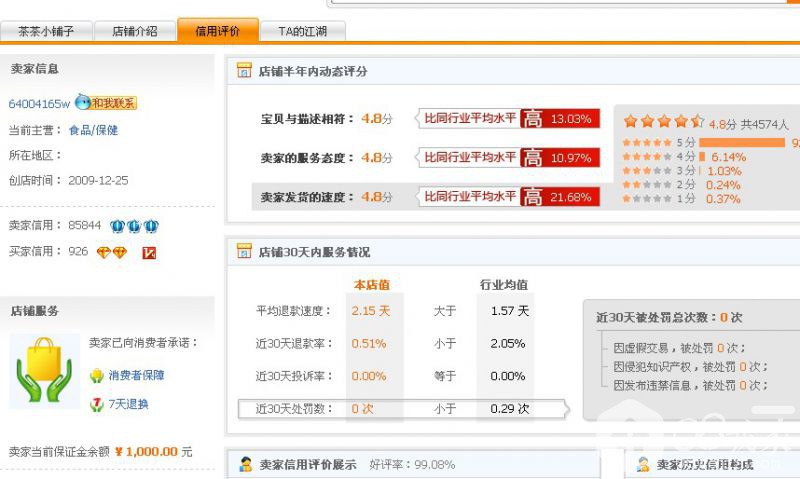Viewport: 800px width, 479px height.
Task: Click the 5分 orange rating bar
Action: (x=741, y=142)
